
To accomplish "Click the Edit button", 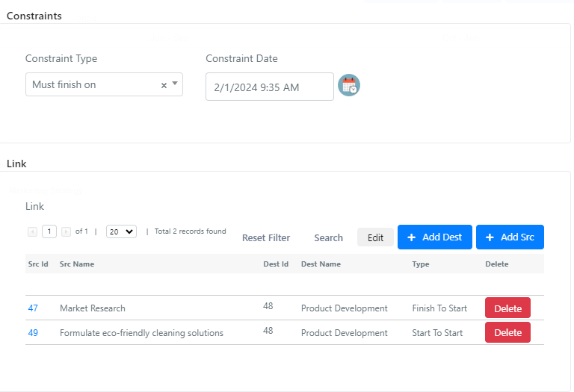I will 375,237.
